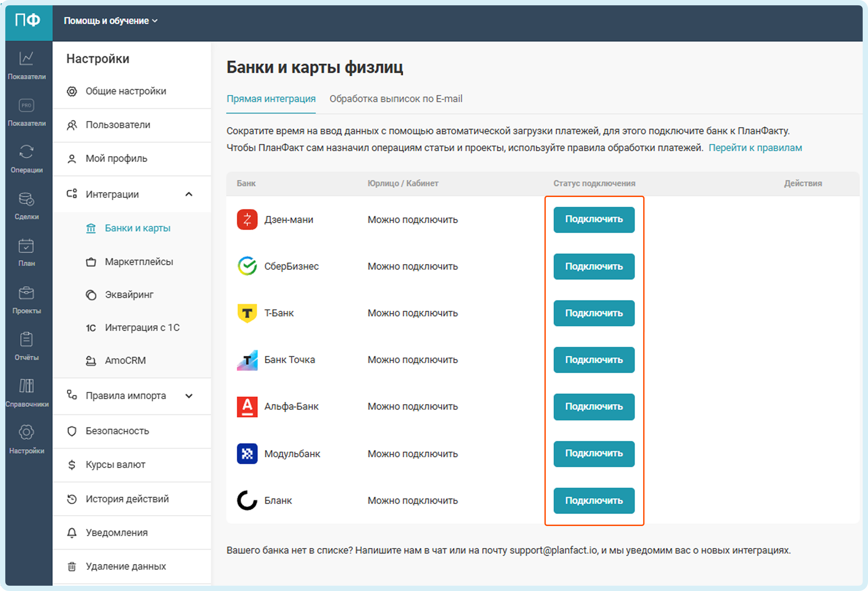
Task: Click the PRO Показатели icon
Action: click(x=27, y=111)
